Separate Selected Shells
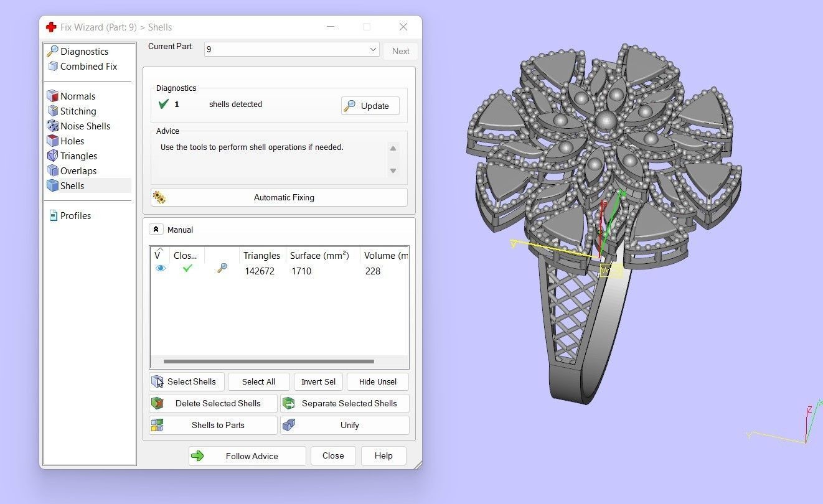This screenshot has width=823, height=504. 345,403
